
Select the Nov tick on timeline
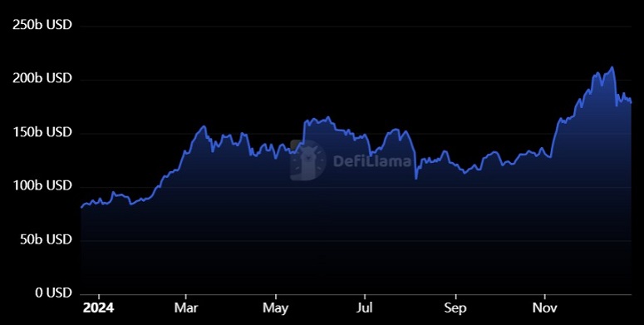[x=544, y=308]
